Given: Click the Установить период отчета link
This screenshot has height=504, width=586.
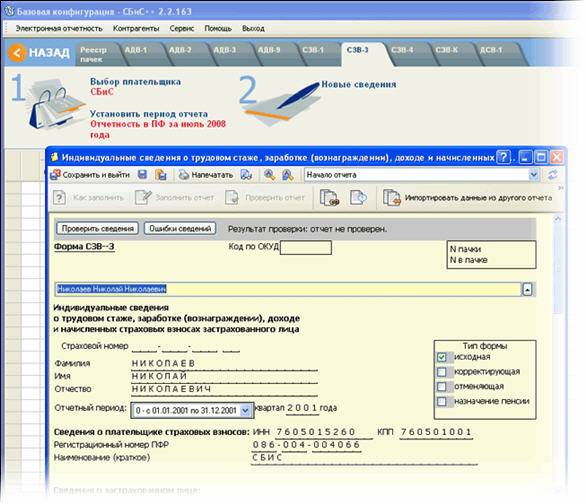Looking at the screenshot, I should 149,114.
